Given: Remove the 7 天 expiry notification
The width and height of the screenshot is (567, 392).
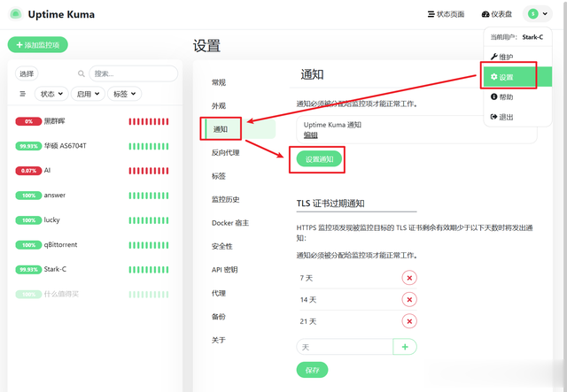Looking at the screenshot, I should 409,278.
